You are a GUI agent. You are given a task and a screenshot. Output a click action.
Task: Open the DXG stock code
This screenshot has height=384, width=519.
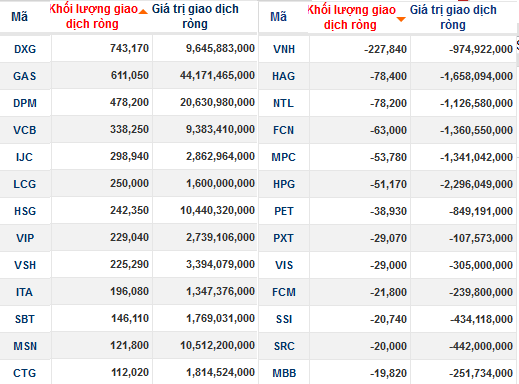(25, 49)
